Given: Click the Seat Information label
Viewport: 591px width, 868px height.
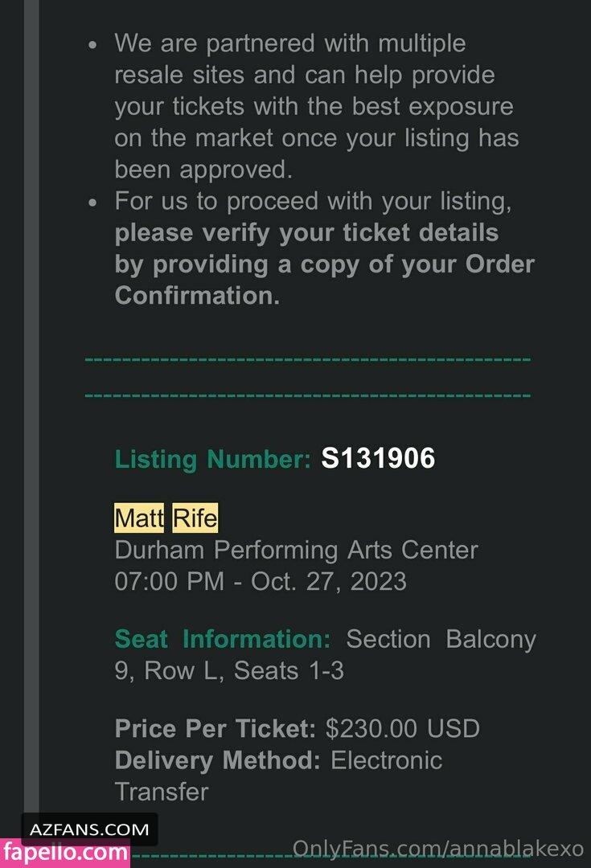Looking at the screenshot, I should (222, 640).
